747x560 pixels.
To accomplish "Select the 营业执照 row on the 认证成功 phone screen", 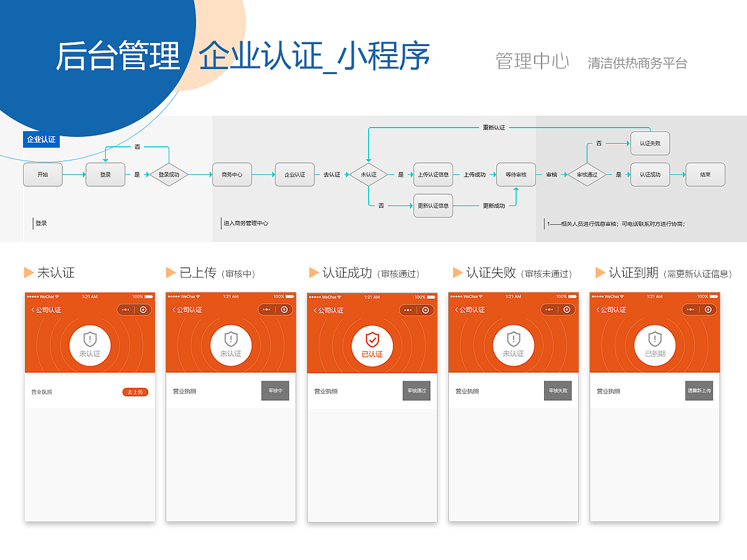I will point(372,391).
